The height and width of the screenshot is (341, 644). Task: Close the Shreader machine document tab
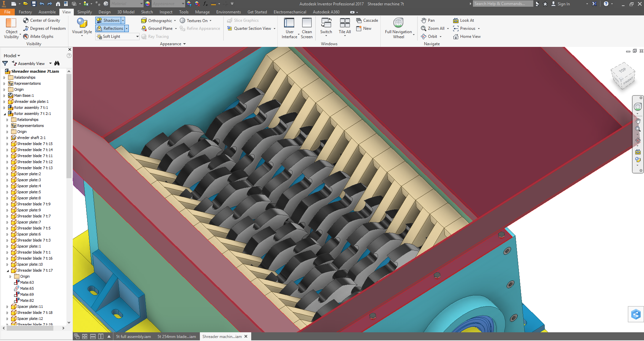[x=246, y=337]
